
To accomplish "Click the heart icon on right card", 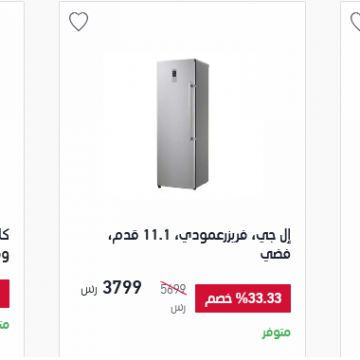I will (355, 21).
